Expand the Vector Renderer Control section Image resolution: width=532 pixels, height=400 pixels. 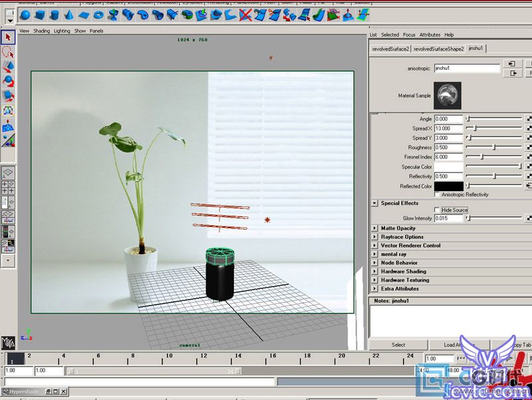pos(374,245)
